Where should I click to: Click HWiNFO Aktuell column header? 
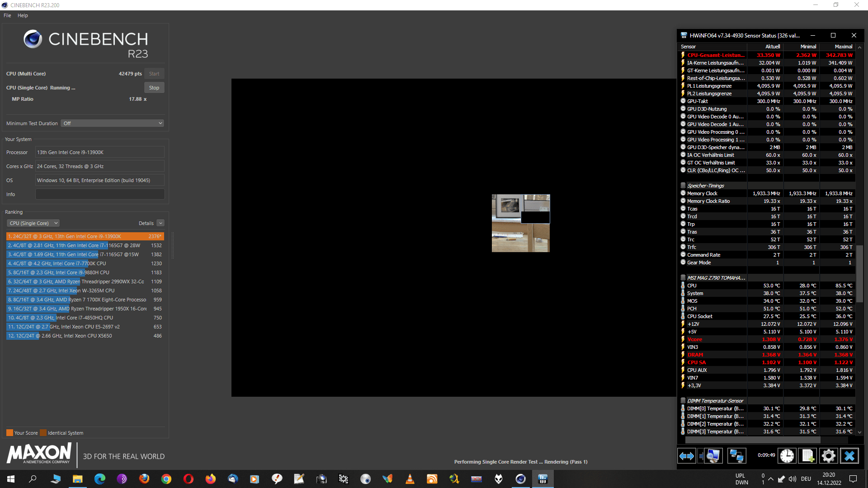[x=765, y=47]
